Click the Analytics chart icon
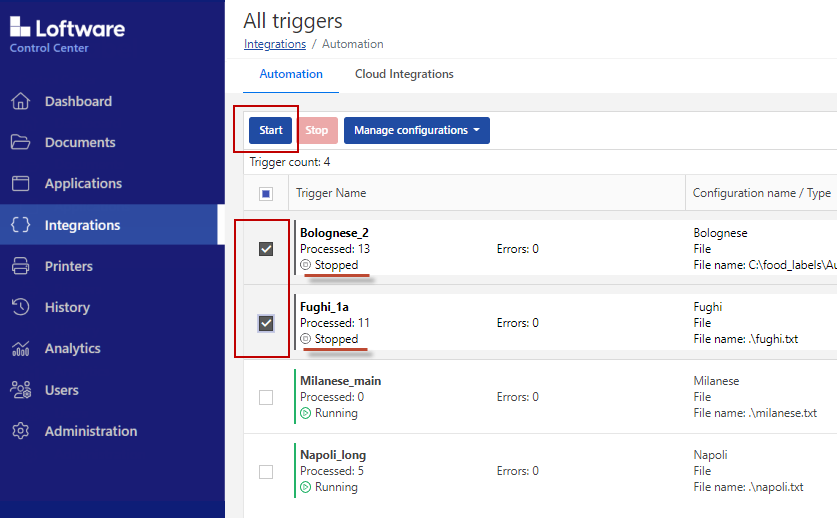The height and width of the screenshot is (518, 837). (21, 348)
